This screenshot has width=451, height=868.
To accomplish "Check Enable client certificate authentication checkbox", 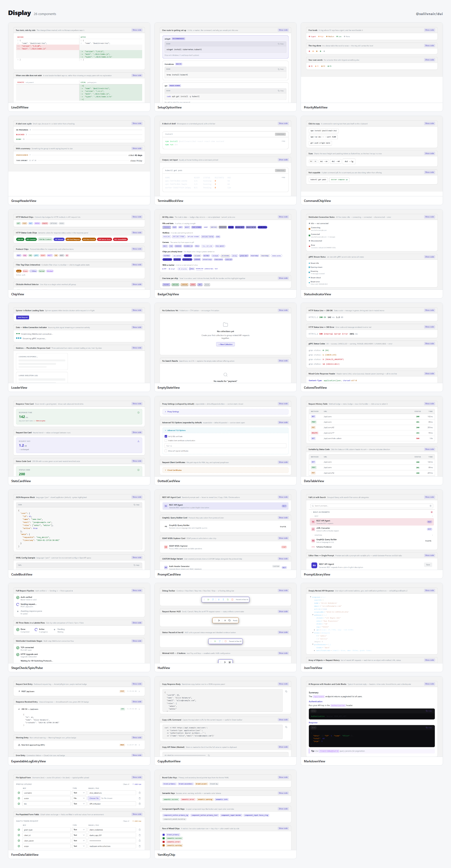I will [166, 441].
